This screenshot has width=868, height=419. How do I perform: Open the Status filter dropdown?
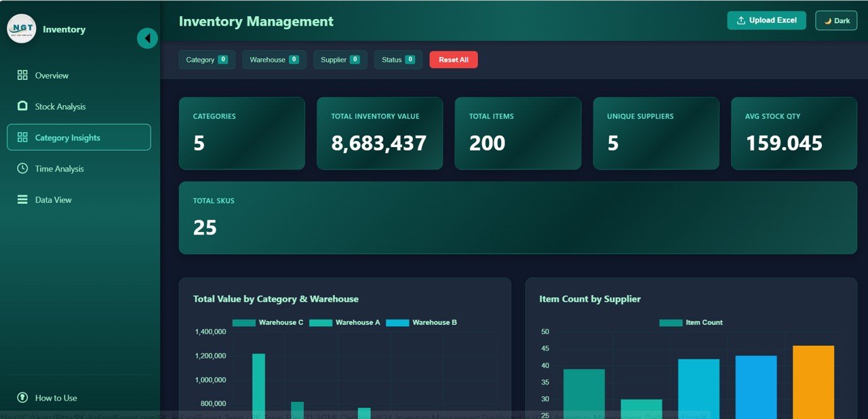click(x=398, y=60)
